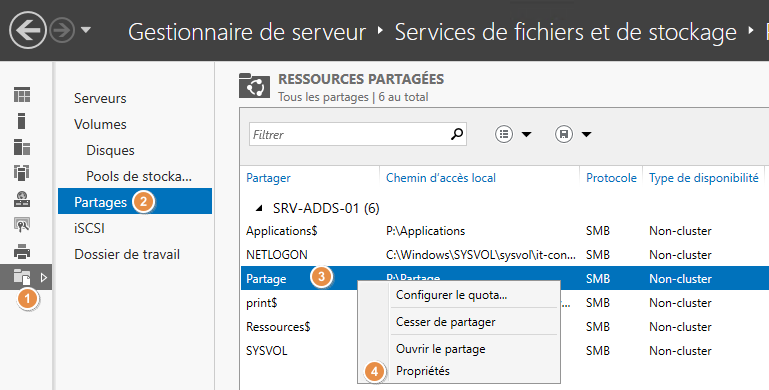Click the list view options round icon

(504, 134)
